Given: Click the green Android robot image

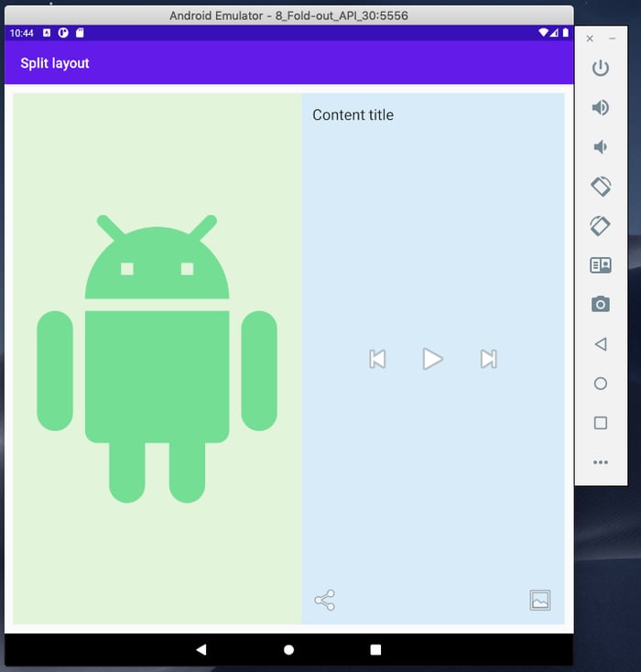Looking at the screenshot, I should pyautogui.click(x=157, y=359).
